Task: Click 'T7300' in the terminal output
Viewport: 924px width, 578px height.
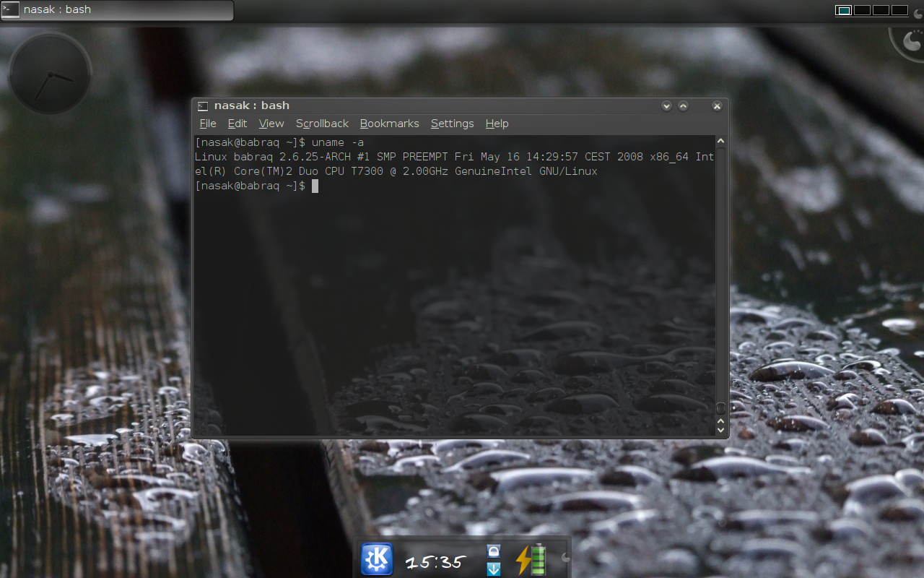Action: click(367, 171)
